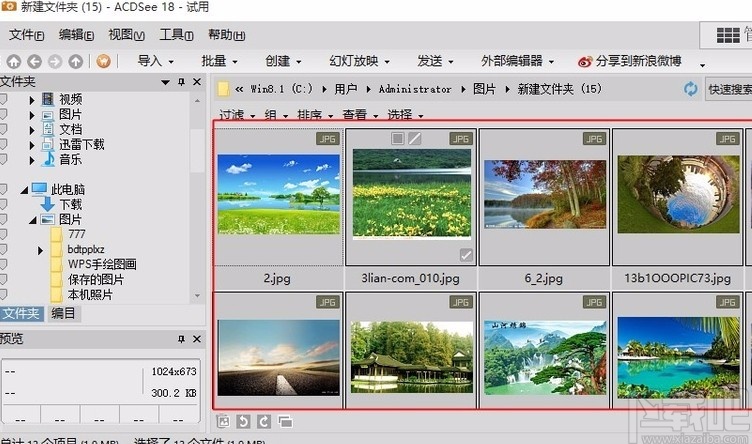Toggle the easy-select marker beside 777

(x=3, y=234)
